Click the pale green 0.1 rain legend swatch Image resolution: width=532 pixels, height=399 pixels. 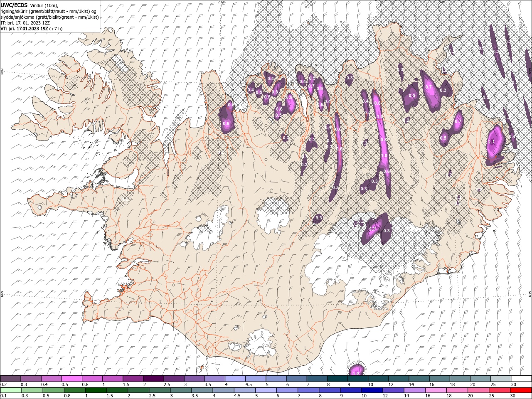(11, 390)
